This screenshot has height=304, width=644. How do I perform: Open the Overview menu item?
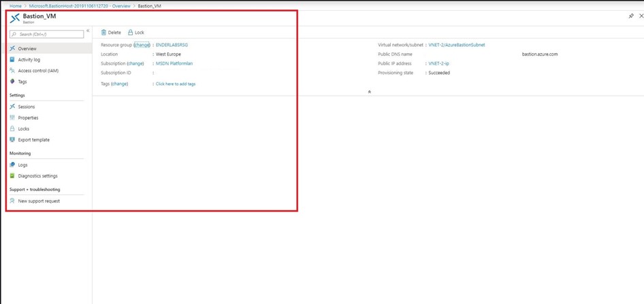pos(46,48)
